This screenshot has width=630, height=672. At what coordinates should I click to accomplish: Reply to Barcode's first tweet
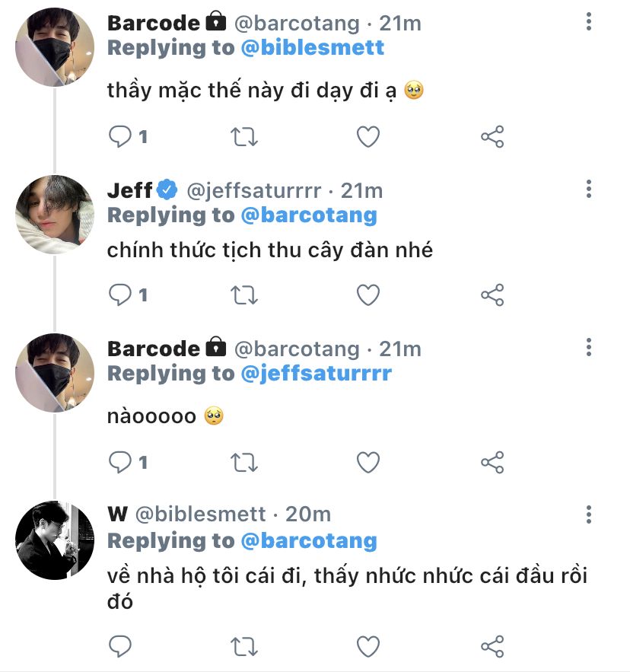121,137
